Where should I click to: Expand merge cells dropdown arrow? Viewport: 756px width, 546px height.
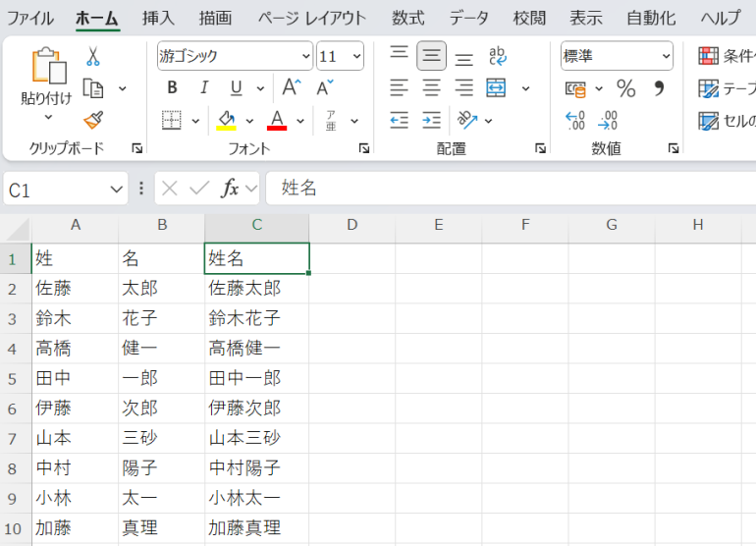click(x=525, y=88)
